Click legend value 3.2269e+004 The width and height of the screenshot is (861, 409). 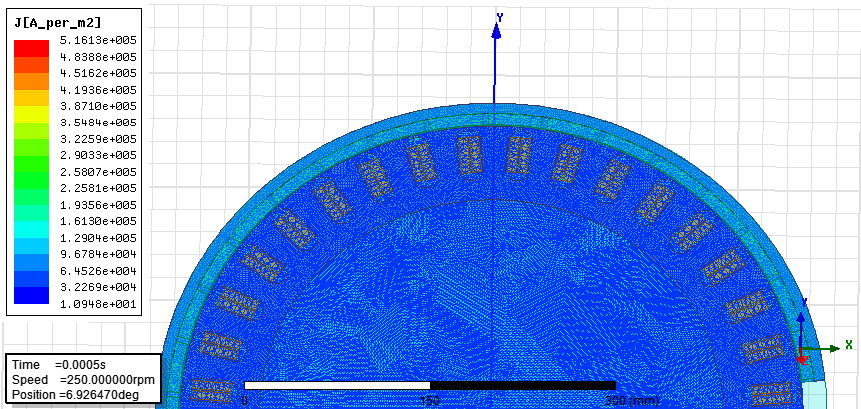[99, 287]
